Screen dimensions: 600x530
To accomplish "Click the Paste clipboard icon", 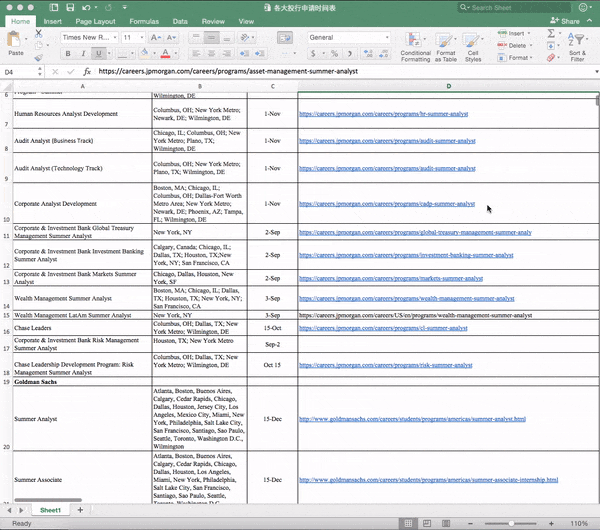I will click(x=15, y=39).
